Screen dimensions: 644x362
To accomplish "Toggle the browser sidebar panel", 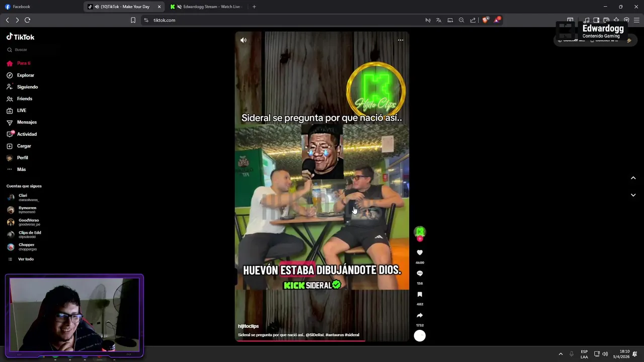I will point(596,20).
